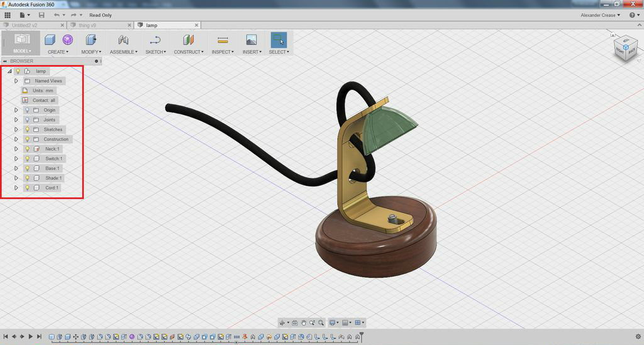The image size is (644, 345).
Task: Click the Construct plane icon
Action: pyautogui.click(x=188, y=40)
